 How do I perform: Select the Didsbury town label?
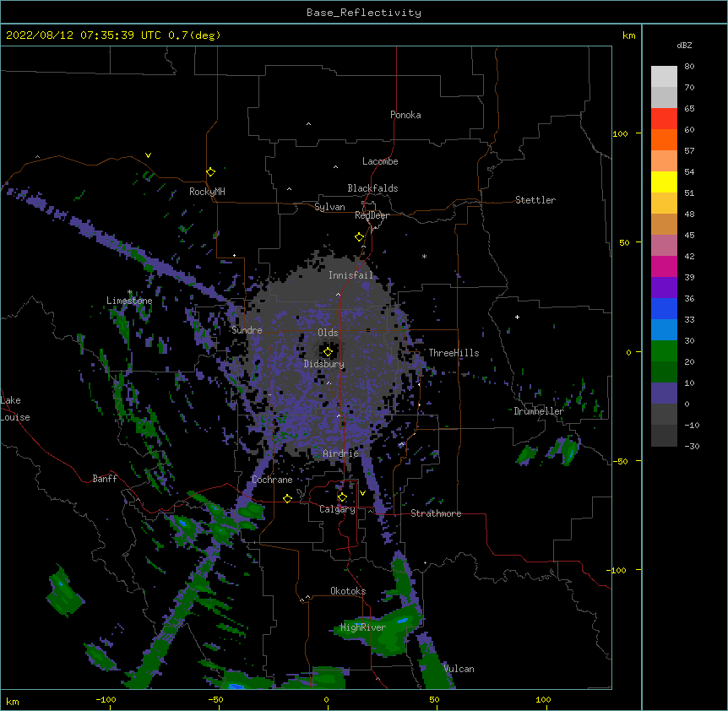pos(323,364)
